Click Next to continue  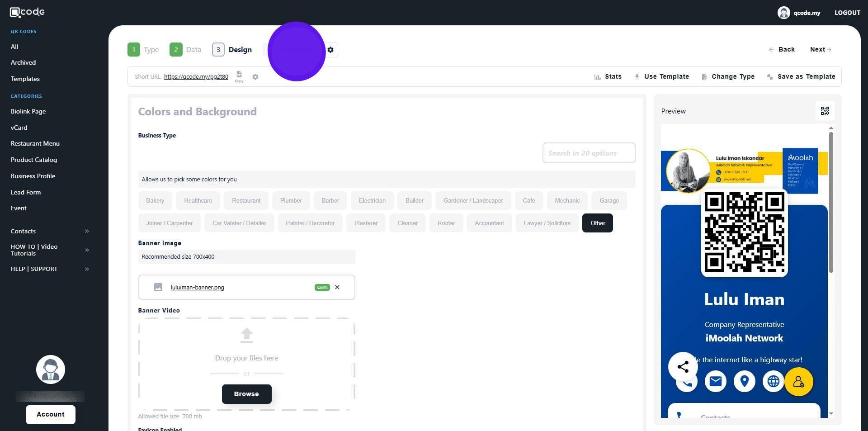tap(821, 49)
